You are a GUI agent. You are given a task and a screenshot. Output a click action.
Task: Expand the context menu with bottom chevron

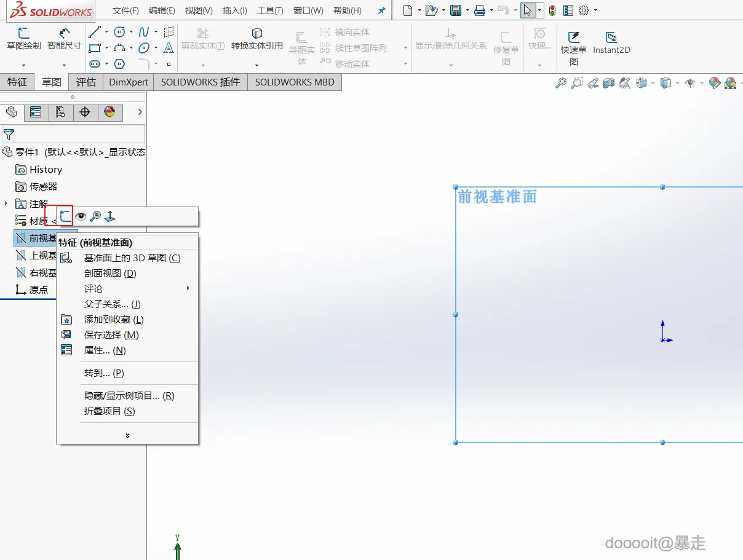(127, 435)
